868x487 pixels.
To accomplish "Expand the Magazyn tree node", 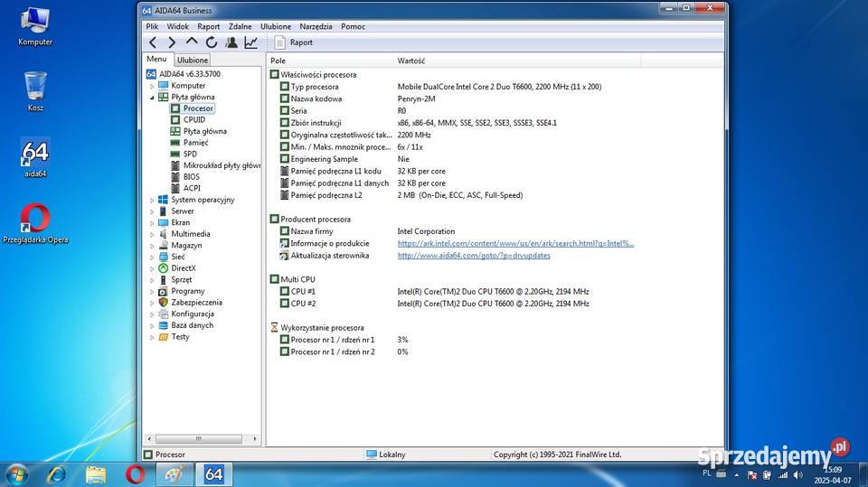I will (x=152, y=246).
